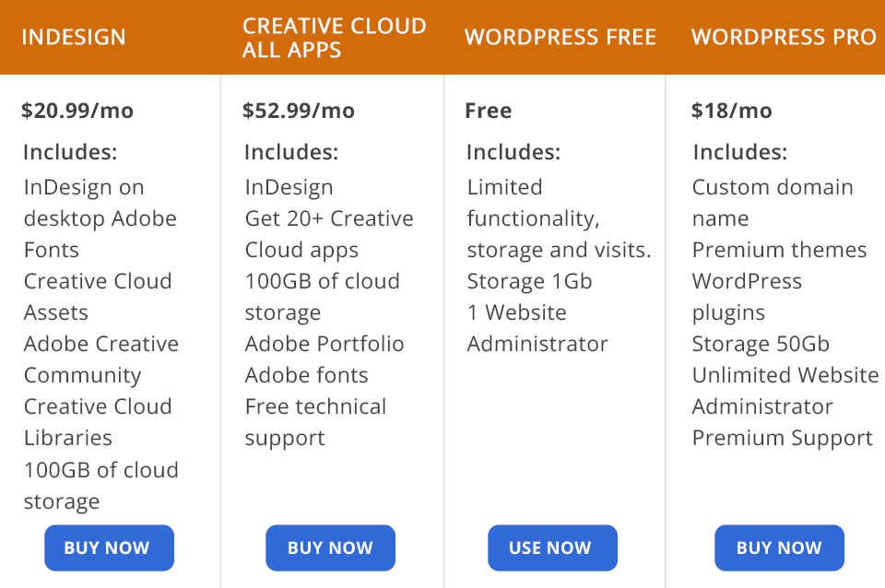Click the $52.99/mo price label
The height and width of the screenshot is (588, 885).
[x=299, y=111]
